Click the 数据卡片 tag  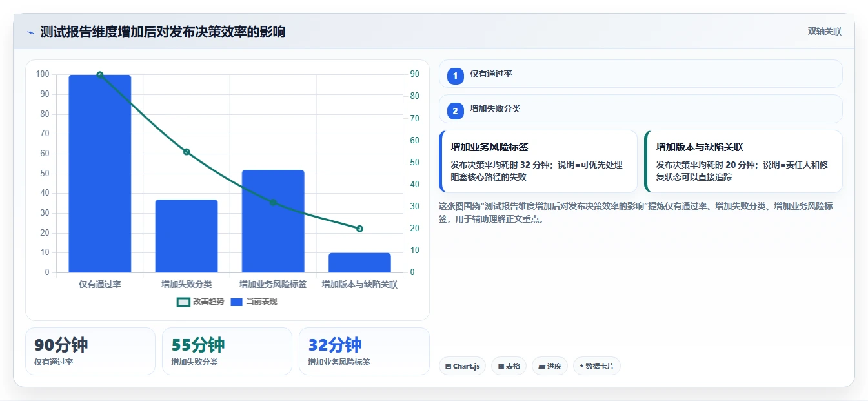[597, 366]
